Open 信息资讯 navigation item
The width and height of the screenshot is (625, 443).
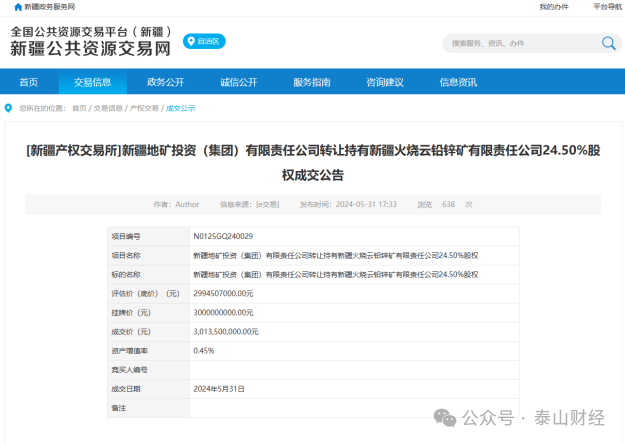pyautogui.click(x=458, y=82)
